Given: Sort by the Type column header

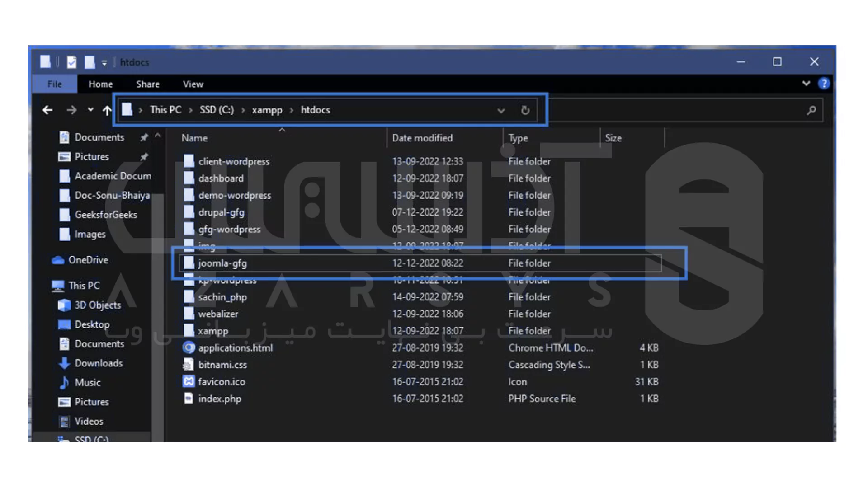Looking at the screenshot, I should 518,138.
